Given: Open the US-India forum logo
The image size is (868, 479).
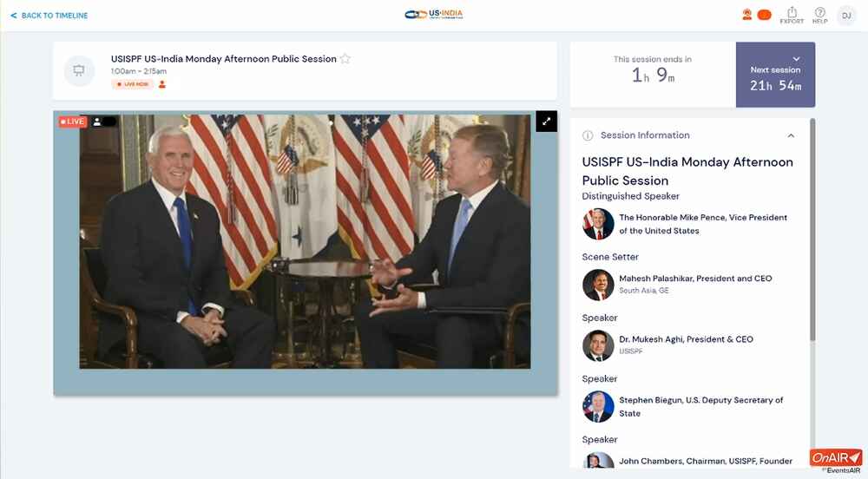Looking at the screenshot, I should (x=434, y=15).
